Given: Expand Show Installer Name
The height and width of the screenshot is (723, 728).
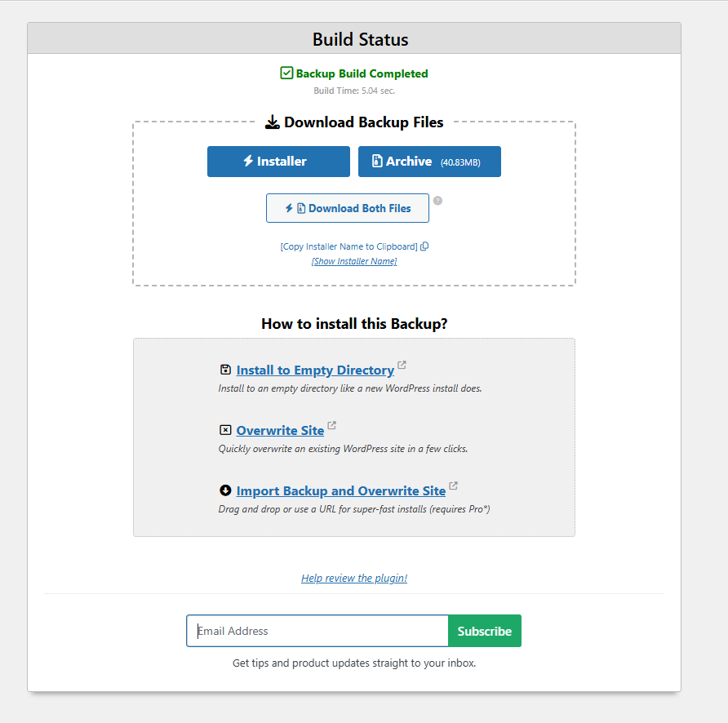Looking at the screenshot, I should [354, 261].
